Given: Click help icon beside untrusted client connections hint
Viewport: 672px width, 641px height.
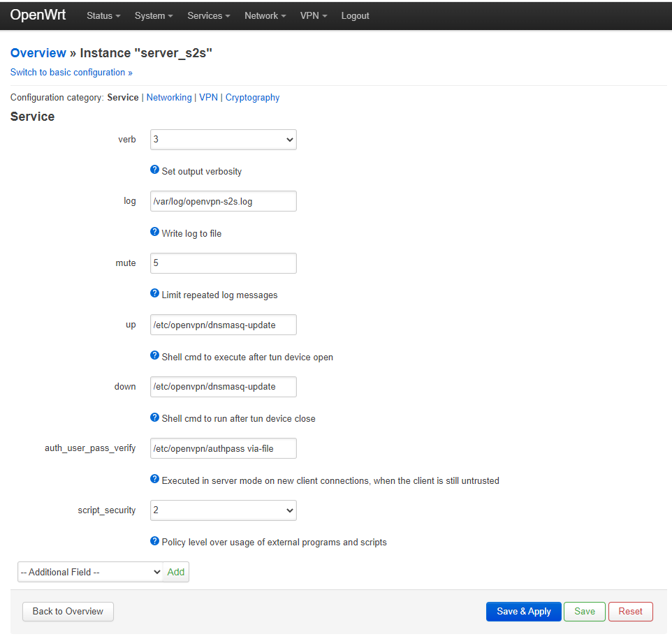Looking at the screenshot, I should pyautogui.click(x=154, y=479).
